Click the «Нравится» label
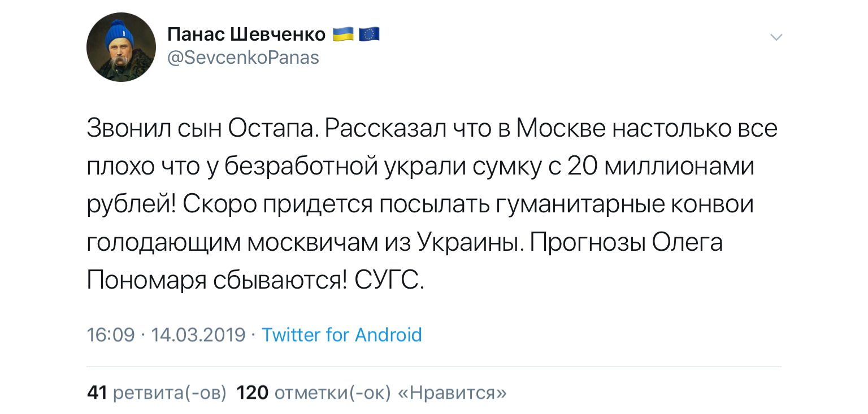868x414 pixels. [453, 393]
